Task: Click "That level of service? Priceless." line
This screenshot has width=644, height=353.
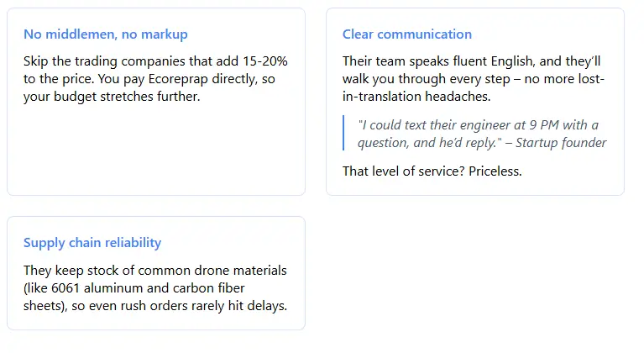Action: (x=432, y=171)
